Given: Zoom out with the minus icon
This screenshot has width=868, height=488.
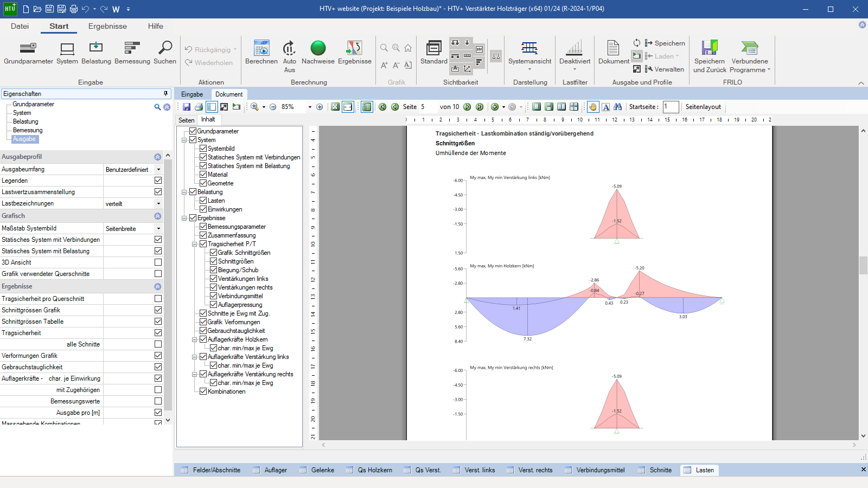Looking at the screenshot, I should pyautogui.click(x=273, y=107).
